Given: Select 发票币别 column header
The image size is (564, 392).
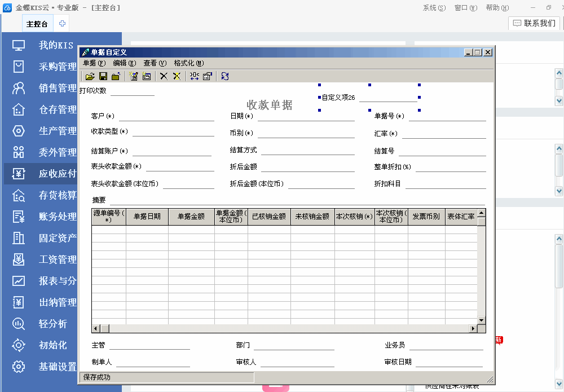Looking at the screenshot, I should [426, 217].
